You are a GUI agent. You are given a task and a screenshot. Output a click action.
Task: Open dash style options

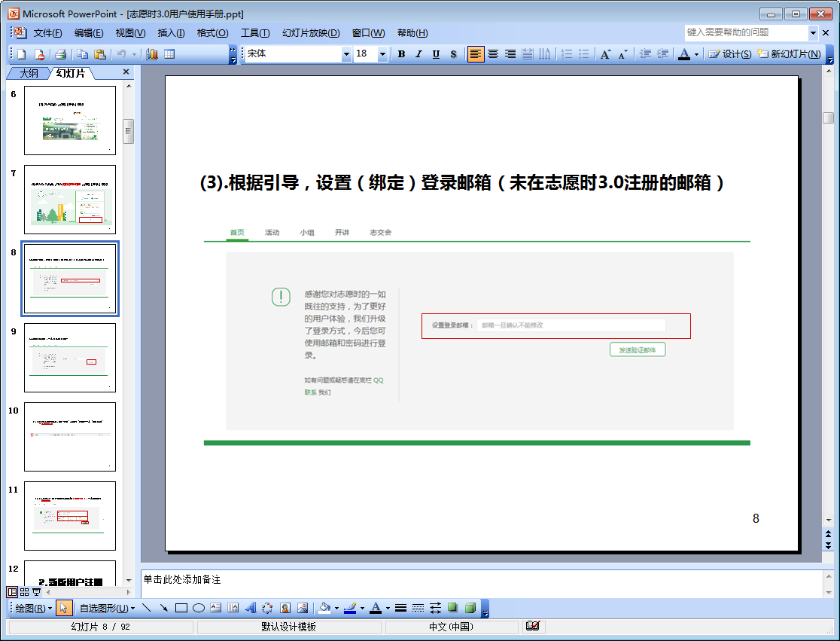[418, 608]
